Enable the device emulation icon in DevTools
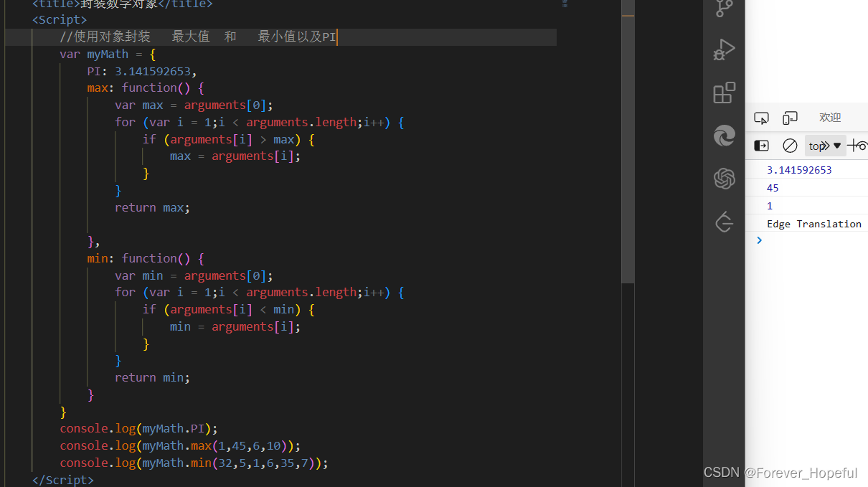The height and width of the screenshot is (487, 868). point(790,118)
